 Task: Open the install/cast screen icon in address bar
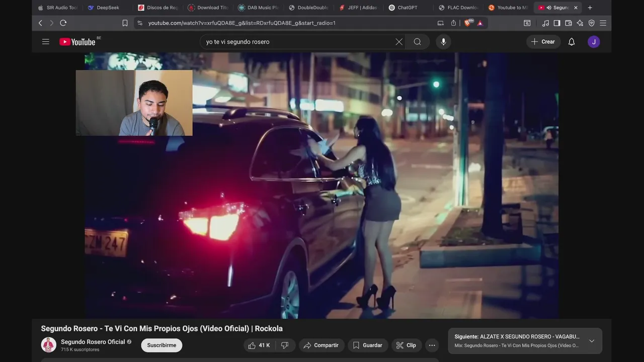point(441,23)
